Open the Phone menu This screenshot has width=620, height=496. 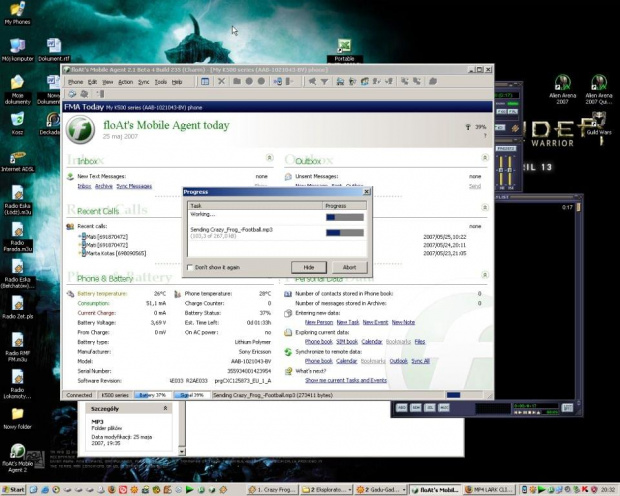click(75, 82)
